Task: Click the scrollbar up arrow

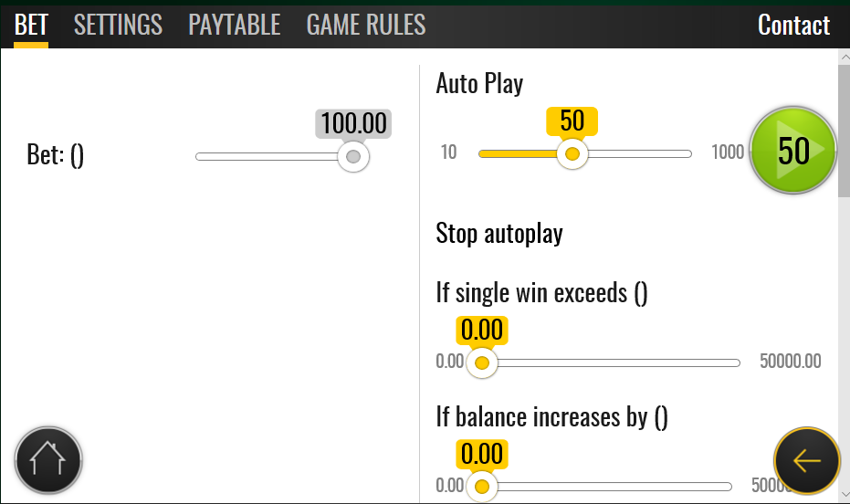Action: (x=844, y=57)
